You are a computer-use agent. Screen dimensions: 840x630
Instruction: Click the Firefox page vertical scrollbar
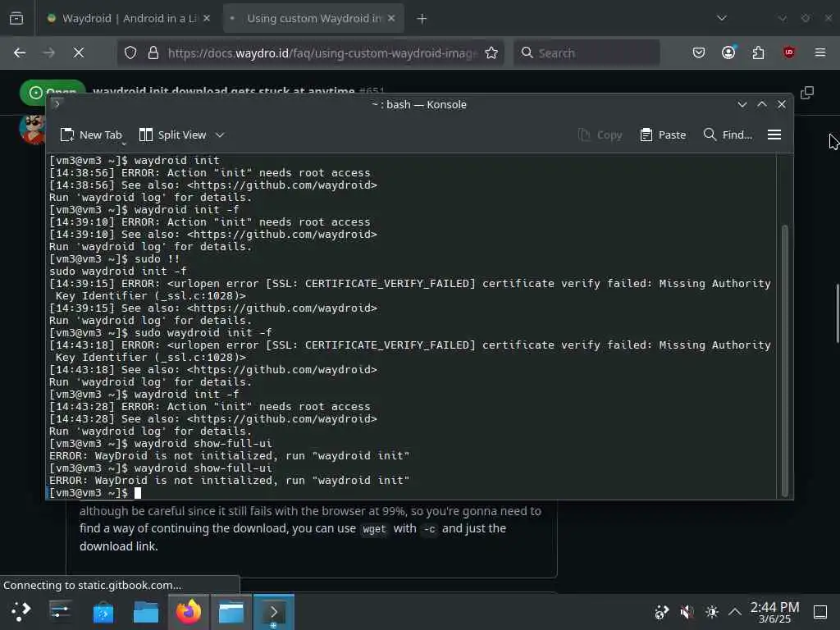point(837,313)
